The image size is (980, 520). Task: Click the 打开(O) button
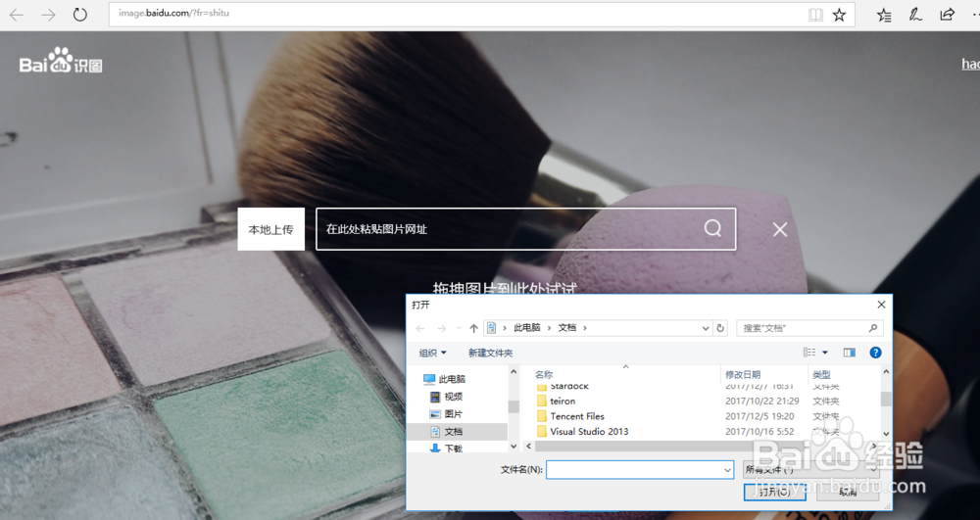(x=775, y=492)
